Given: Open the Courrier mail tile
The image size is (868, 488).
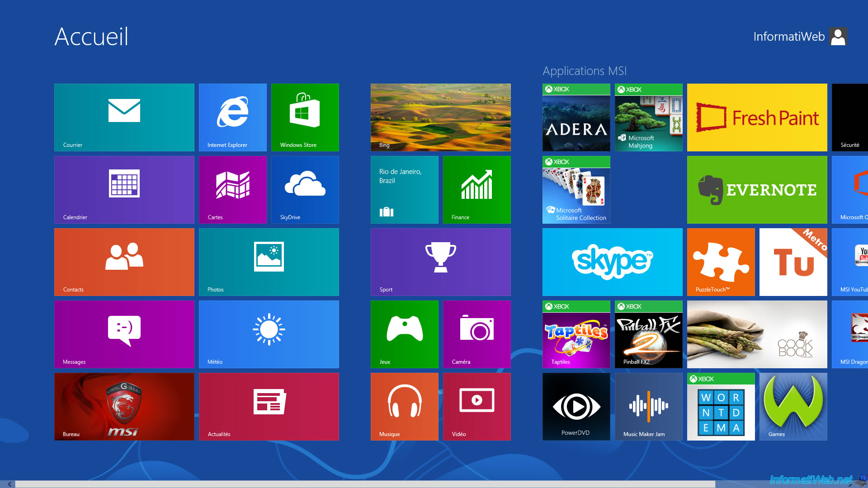Looking at the screenshot, I should (124, 117).
